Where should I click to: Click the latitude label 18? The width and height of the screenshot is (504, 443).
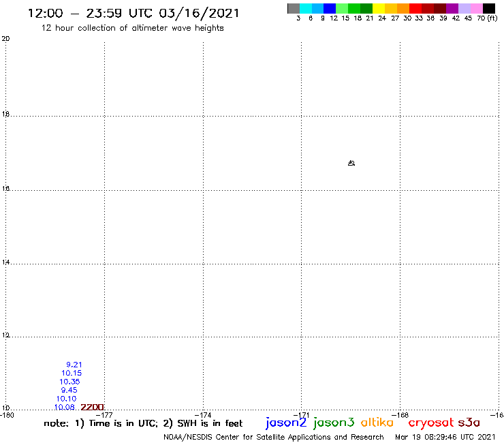[5, 114]
